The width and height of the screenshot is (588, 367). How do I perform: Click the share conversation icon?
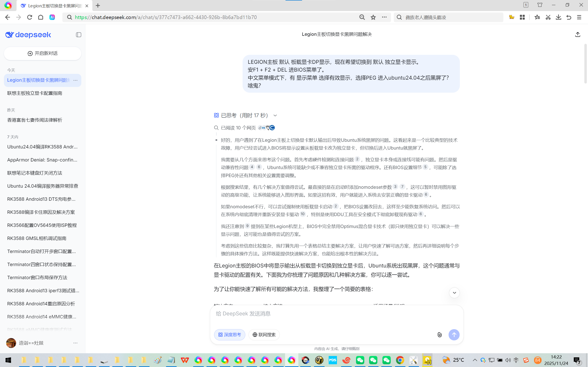coord(578,34)
